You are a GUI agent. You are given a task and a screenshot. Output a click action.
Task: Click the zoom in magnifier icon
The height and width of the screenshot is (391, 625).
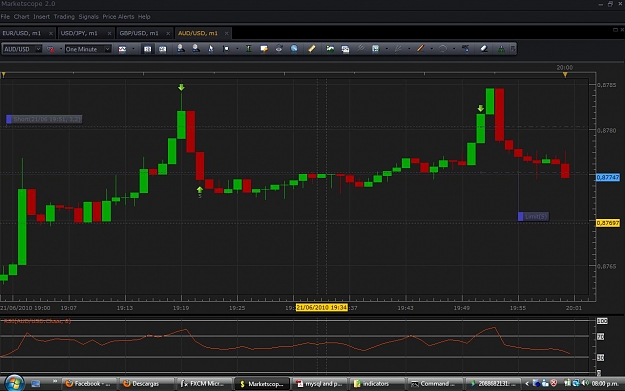[x=181, y=49]
